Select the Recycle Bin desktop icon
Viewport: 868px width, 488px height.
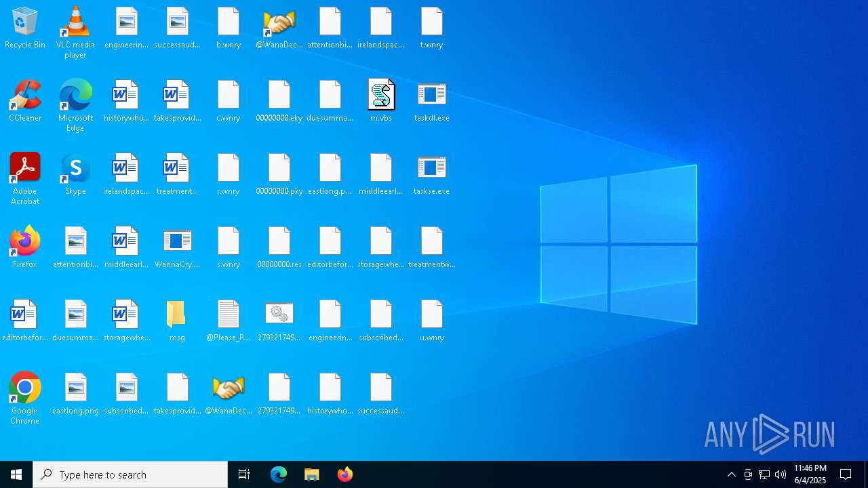[x=25, y=28]
